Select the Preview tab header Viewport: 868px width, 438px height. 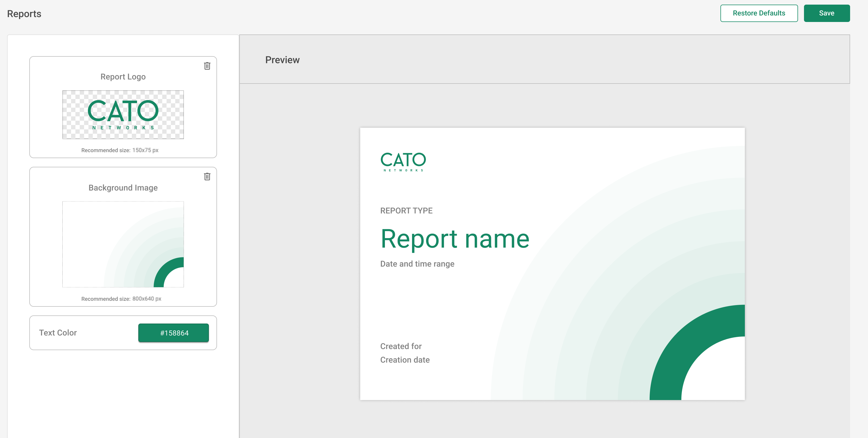(282, 60)
